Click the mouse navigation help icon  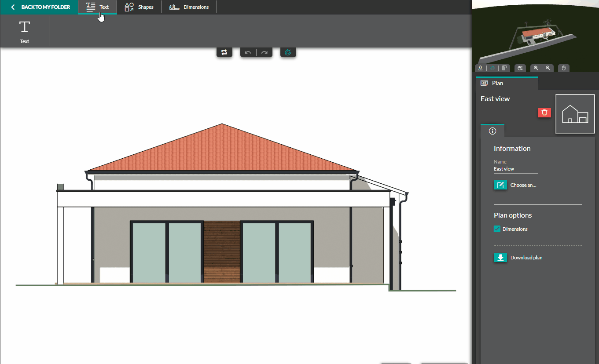click(564, 68)
